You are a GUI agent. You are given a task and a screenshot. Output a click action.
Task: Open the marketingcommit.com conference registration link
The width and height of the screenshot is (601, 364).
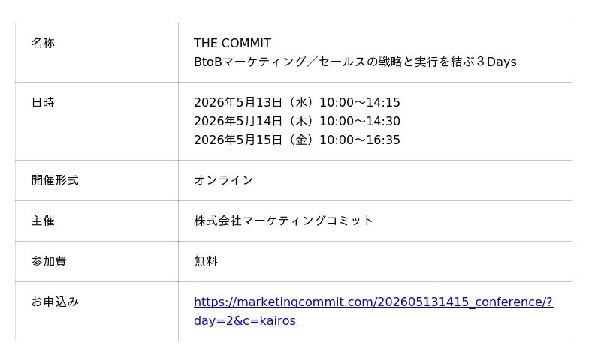tap(373, 302)
